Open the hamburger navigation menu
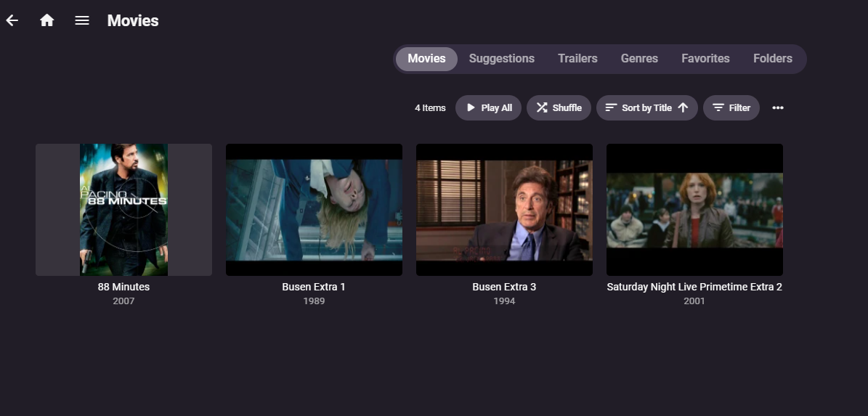The width and height of the screenshot is (868, 416). [x=82, y=20]
